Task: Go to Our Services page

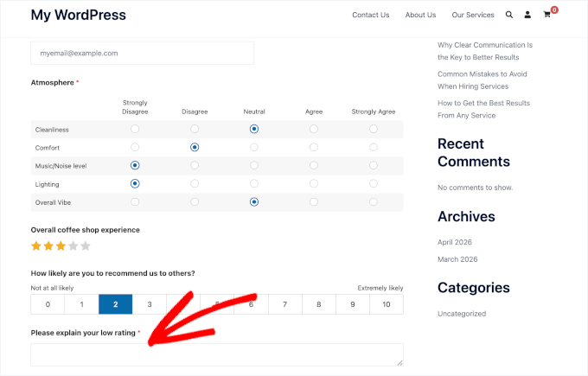Action: (472, 15)
